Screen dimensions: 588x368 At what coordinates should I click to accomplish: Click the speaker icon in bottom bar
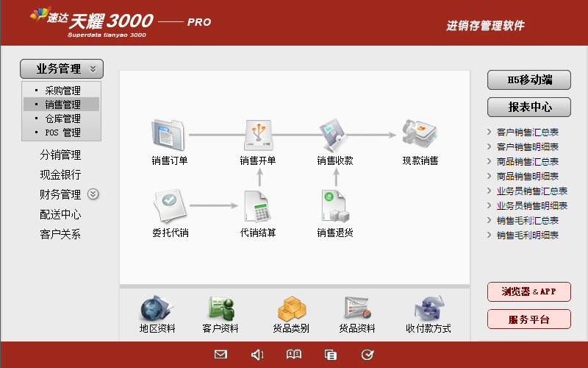coord(257,355)
